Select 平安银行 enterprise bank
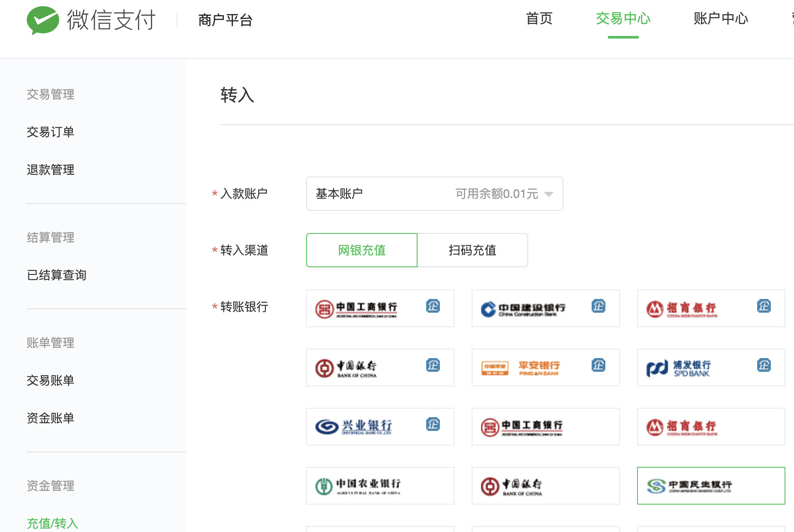The height and width of the screenshot is (532, 794). pos(546,368)
